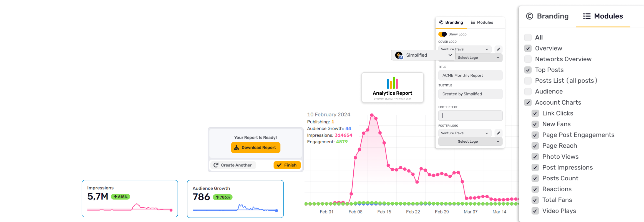Uncheck Page Post Engagements checkbox

[535, 135]
